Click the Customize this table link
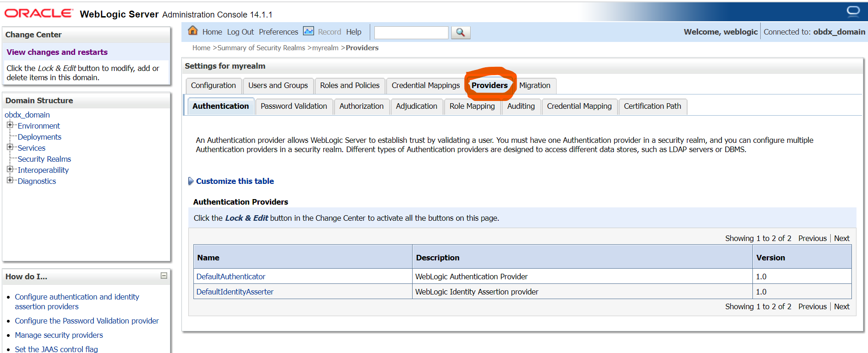The image size is (868, 353). coord(235,181)
